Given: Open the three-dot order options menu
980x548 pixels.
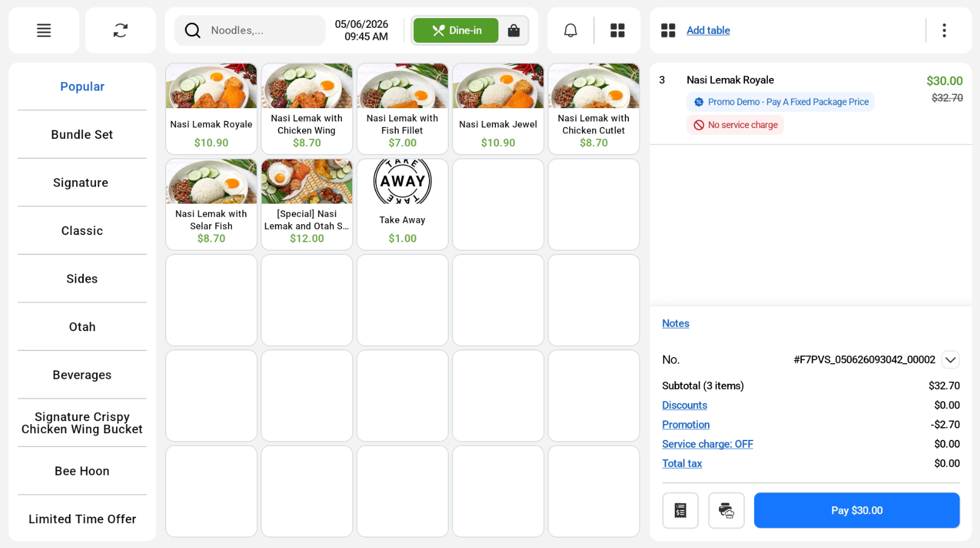Looking at the screenshot, I should click(x=944, y=30).
